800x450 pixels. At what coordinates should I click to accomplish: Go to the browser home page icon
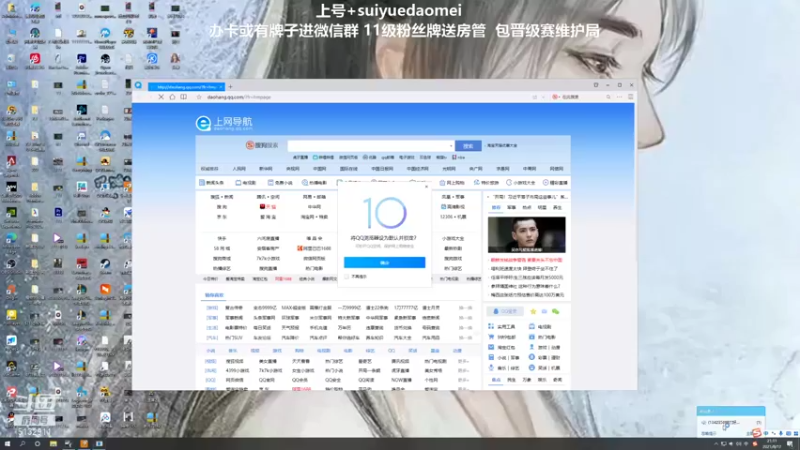tap(172, 97)
